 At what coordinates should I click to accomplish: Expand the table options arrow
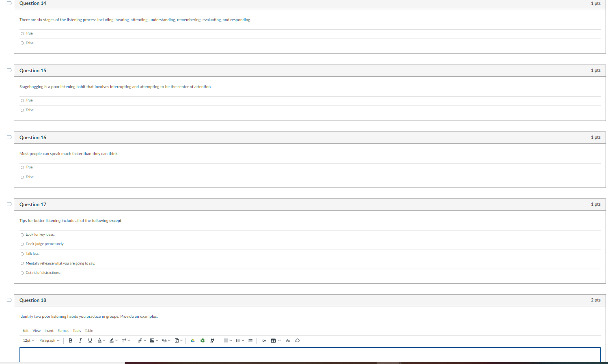pyautogui.click(x=279, y=340)
